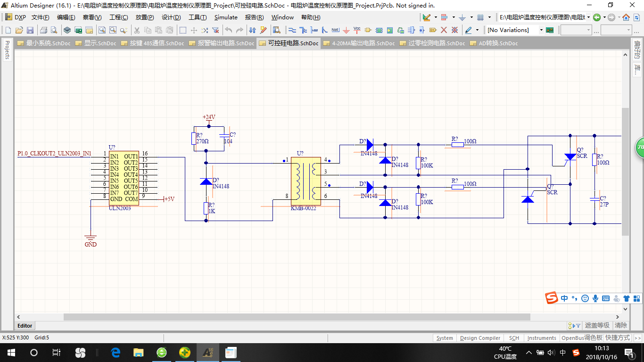The width and height of the screenshot is (644, 362).
Task: Open the DXP menu
Action: coord(16,17)
